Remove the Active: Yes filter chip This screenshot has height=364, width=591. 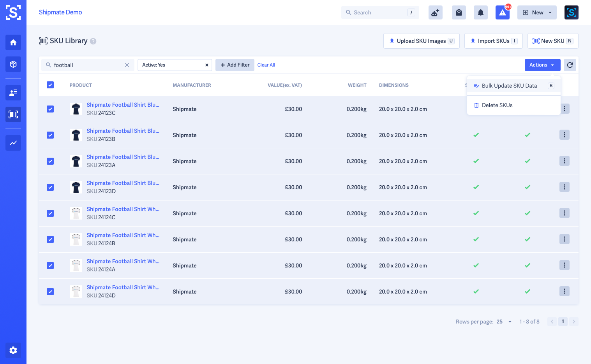point(207,65)
